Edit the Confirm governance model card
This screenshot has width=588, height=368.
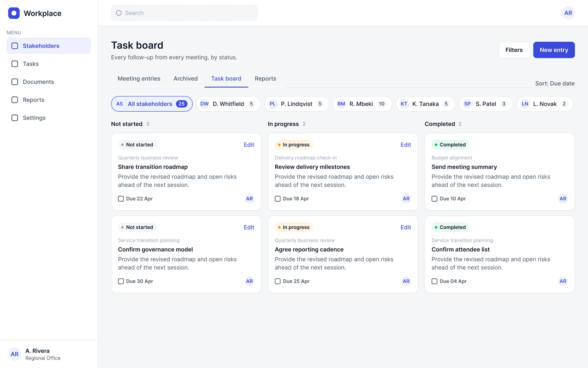point(249,227)
